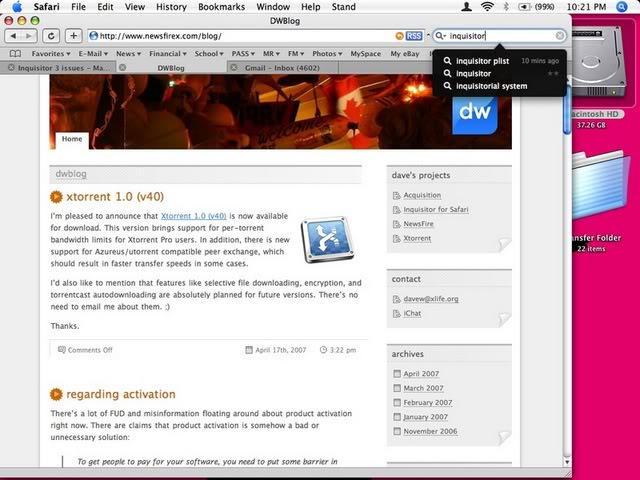Click the Comments Off label
The image size is (640, 480).
coord(90,350)
